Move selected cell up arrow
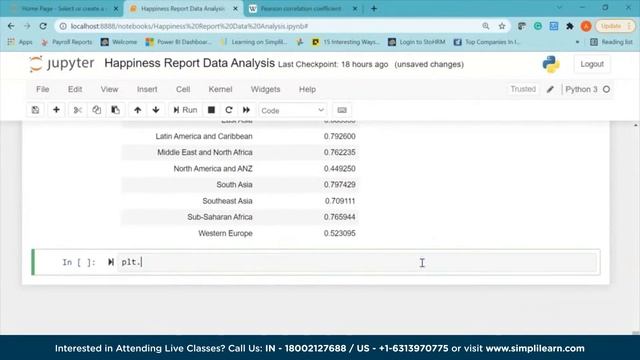 point(138,110)
